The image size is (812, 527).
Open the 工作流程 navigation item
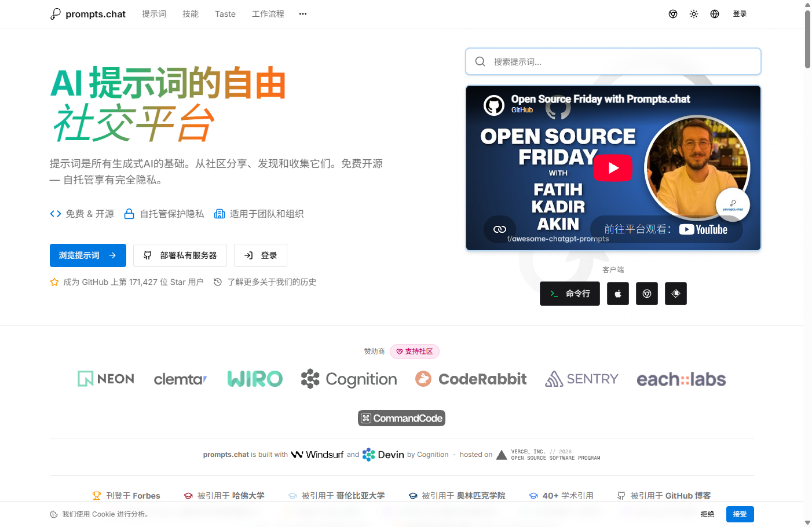(268, 14)
